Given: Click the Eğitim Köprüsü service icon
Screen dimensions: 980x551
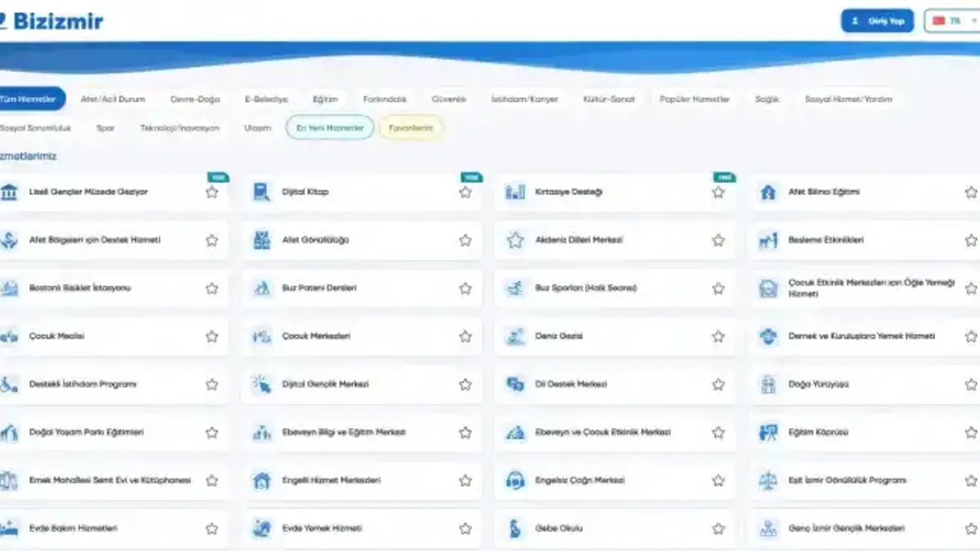Looking at the screenshot, I should tap(768, 433).
